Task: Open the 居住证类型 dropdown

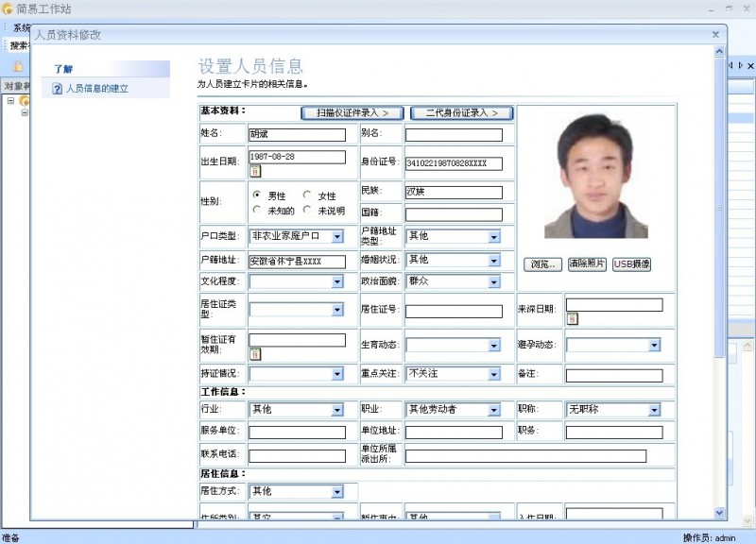Action: [337, 310]
